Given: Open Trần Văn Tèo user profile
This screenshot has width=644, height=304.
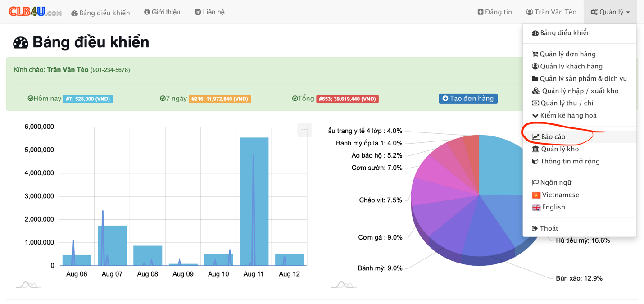Looking at the screenshot, I should coord(551,12).
